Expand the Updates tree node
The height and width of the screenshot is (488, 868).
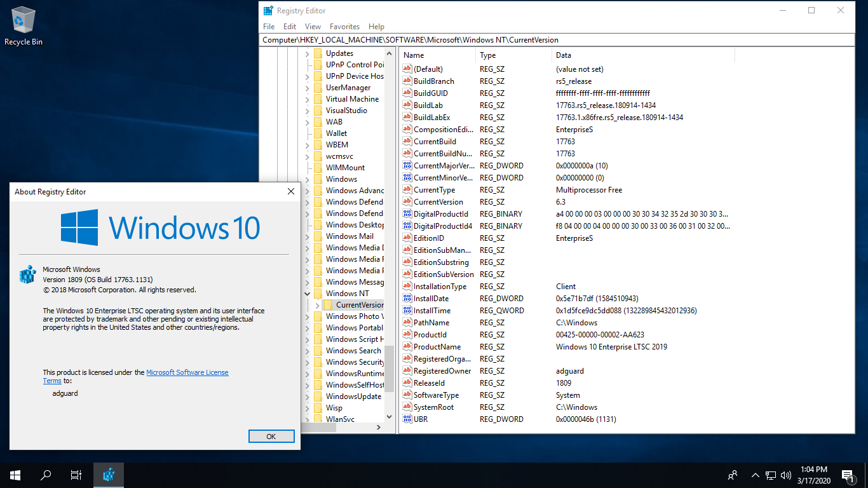pos(308,53)
